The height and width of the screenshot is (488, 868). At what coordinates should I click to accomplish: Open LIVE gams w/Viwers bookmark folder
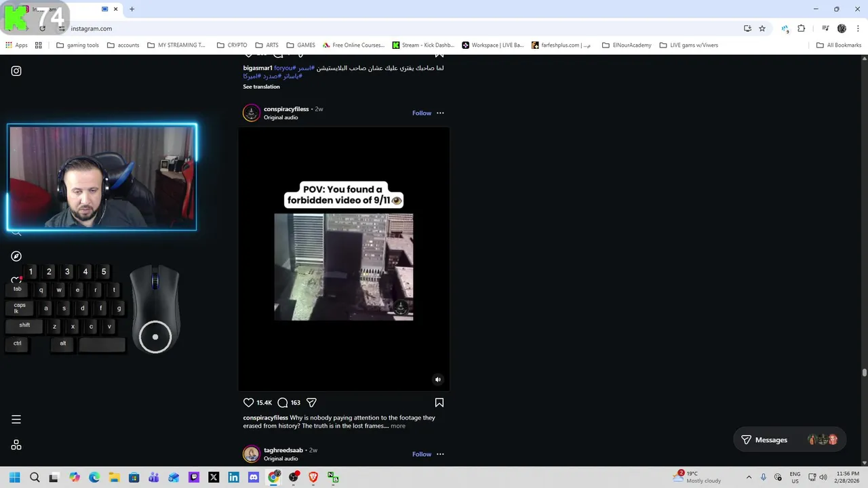coord(688,45)
